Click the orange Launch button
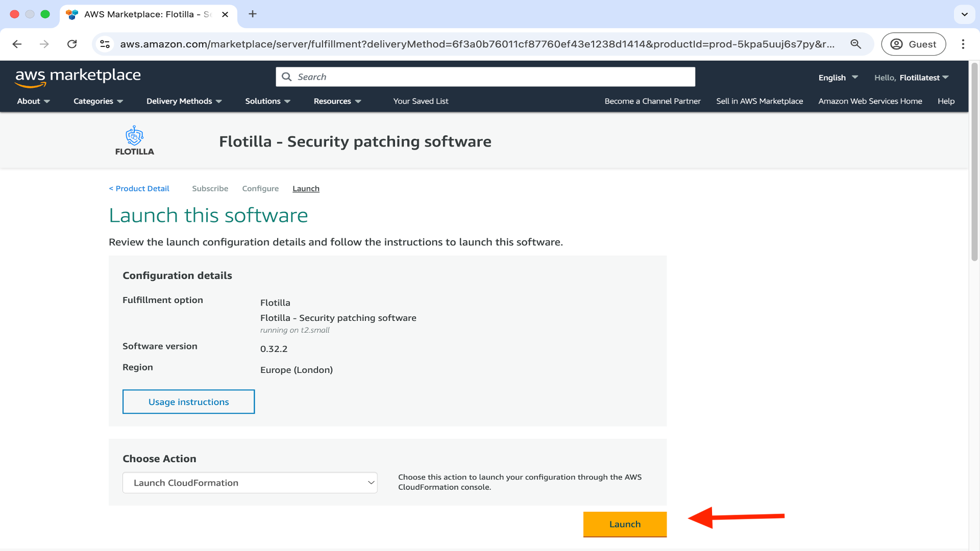 pos(625,524)
